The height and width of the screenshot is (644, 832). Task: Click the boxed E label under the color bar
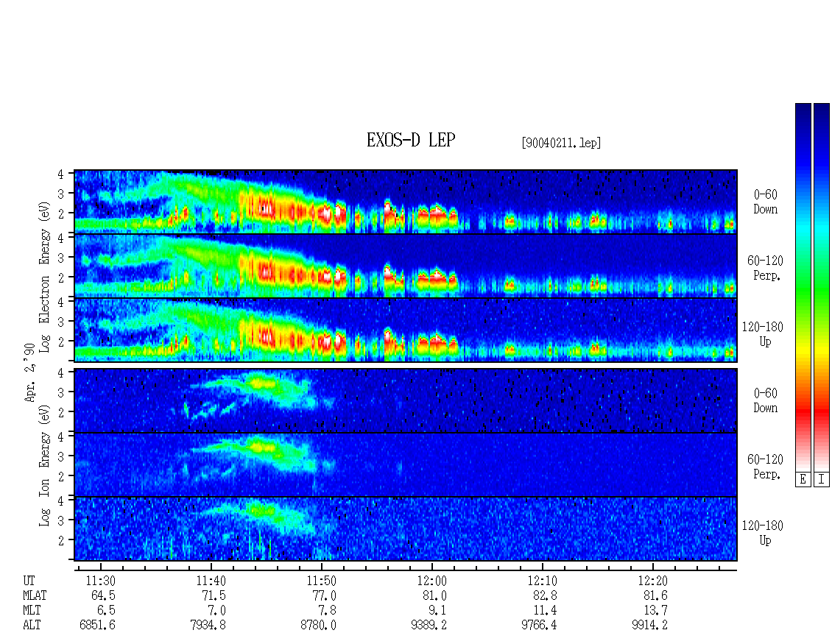coord(803,480)
